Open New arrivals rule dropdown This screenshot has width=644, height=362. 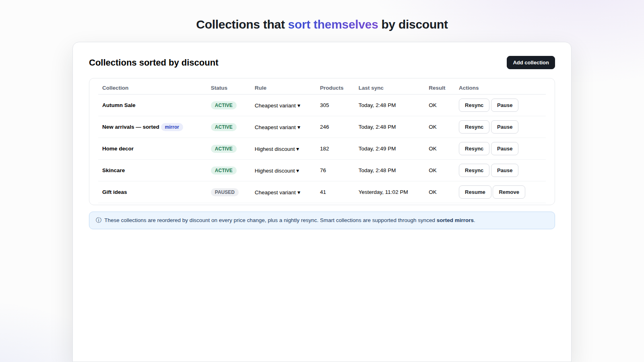[277, 127]
